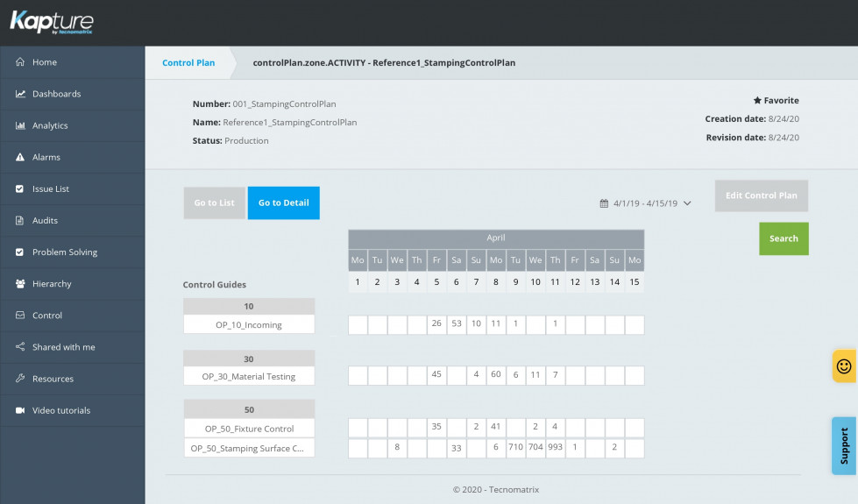Navigate to Audits
Image resolution: width=858 pixels, height=504 pixels.
(x=73, y=221)
